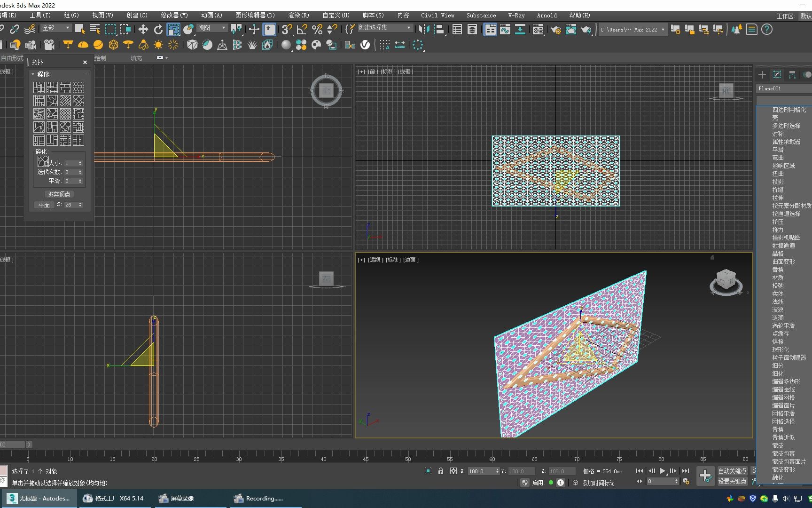812x508 pixels.
Task: Select the circles topology pattern in 程序 panel
Action: click(78, 87)
